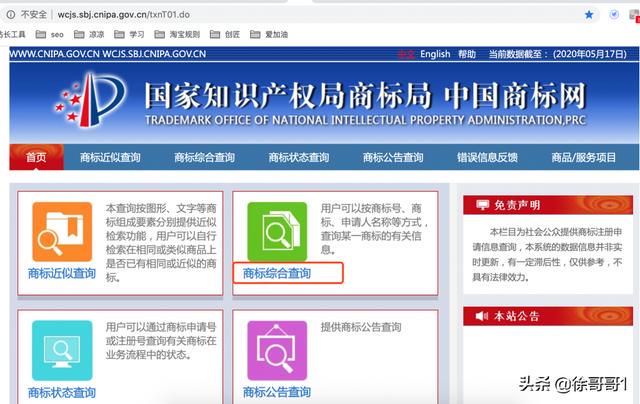Click the 免责声明 panel header
Viewport: 640px width, 404px height.
point(548,204)
